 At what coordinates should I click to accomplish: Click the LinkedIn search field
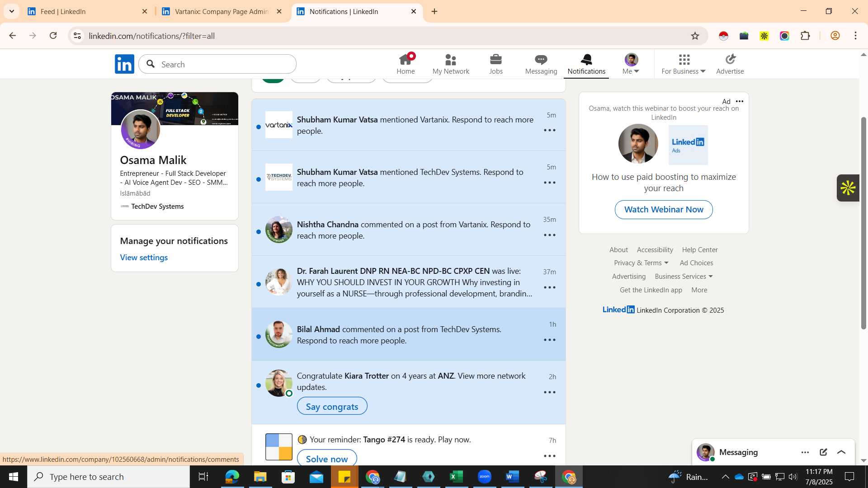(x=217, y=64)
